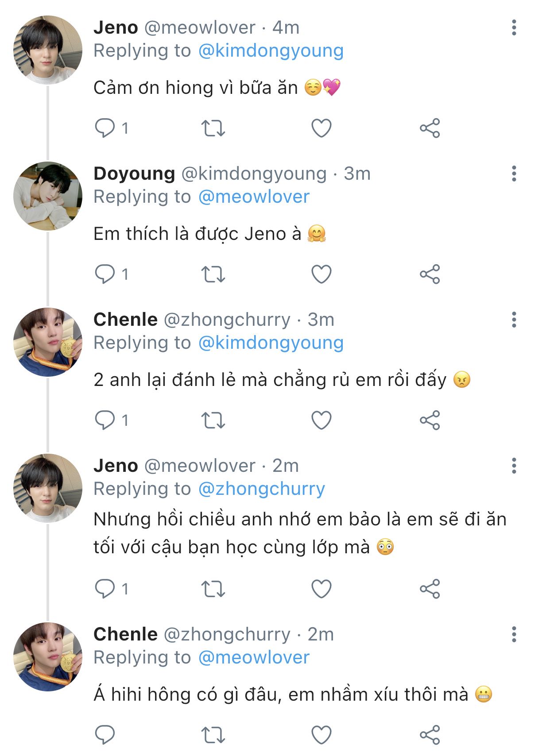The image size is (550, 756).
Task: Share Jeno's first tweet
Action: (430, 128)
